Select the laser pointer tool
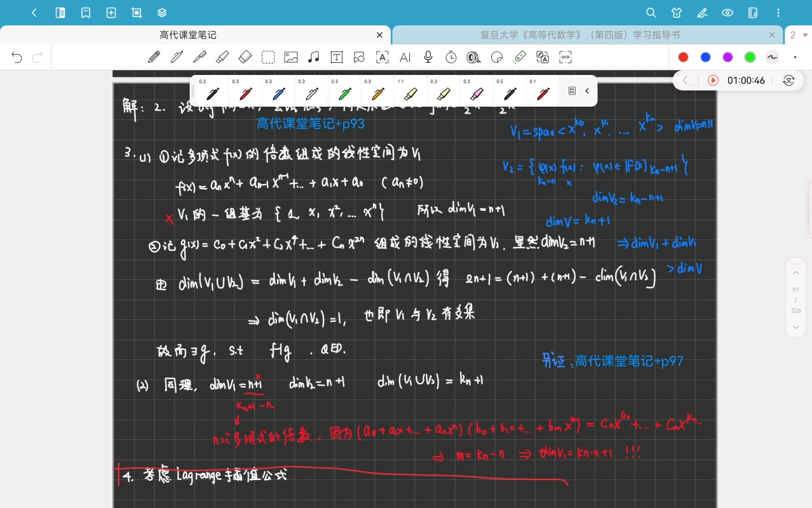This screenshot has width=812, height=508. pos(520,57)
